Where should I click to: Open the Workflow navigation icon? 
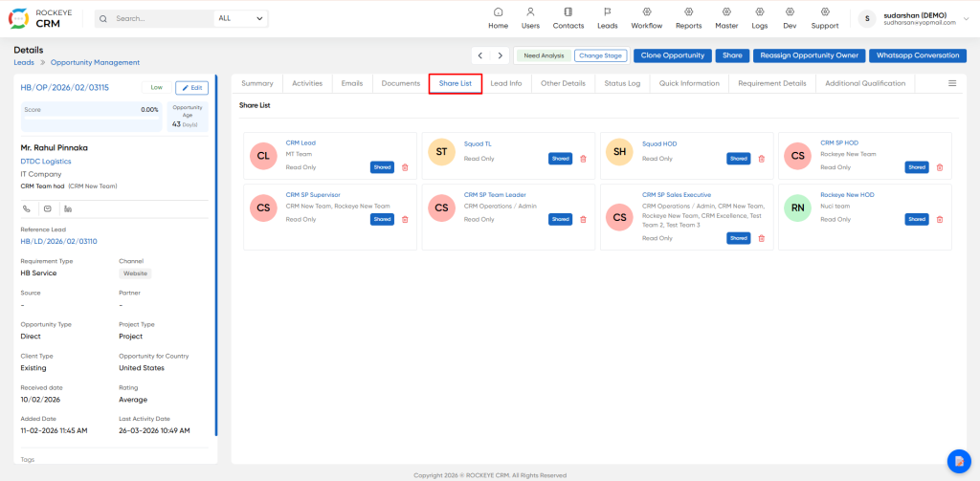[x=646, y=11]
